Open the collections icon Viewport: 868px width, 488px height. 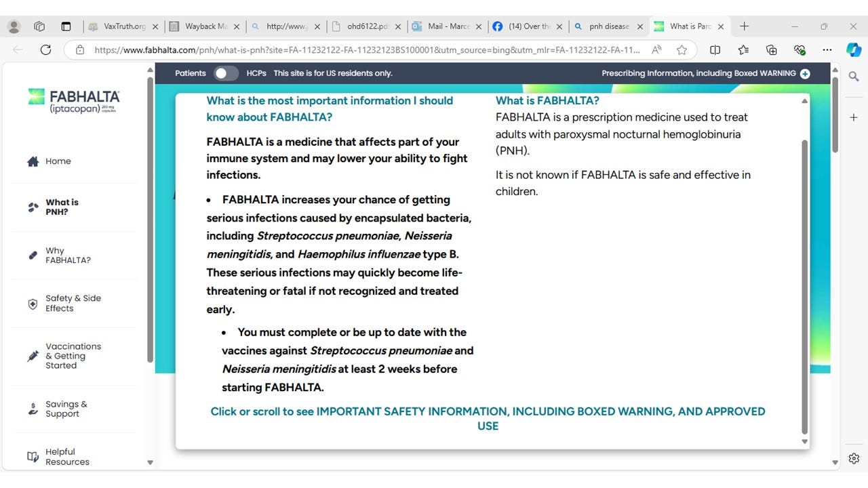pyautogui.click(x=771, y=49)
